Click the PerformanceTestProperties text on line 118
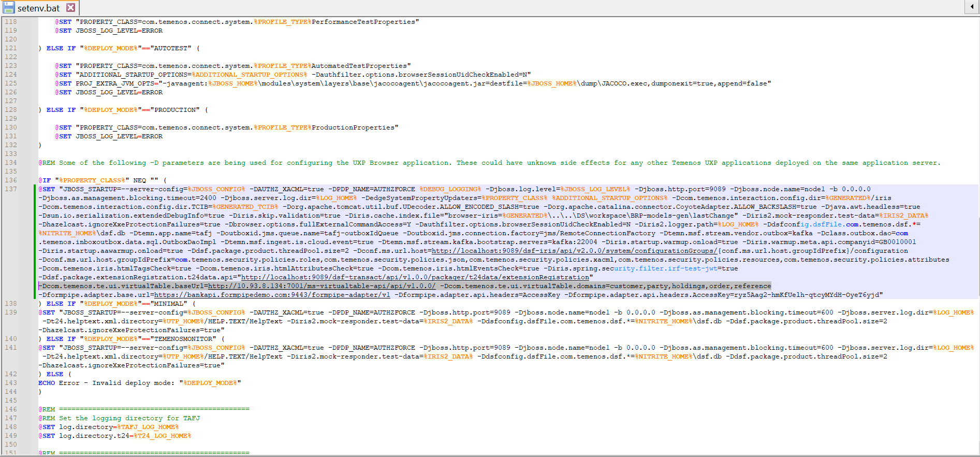 365,22
